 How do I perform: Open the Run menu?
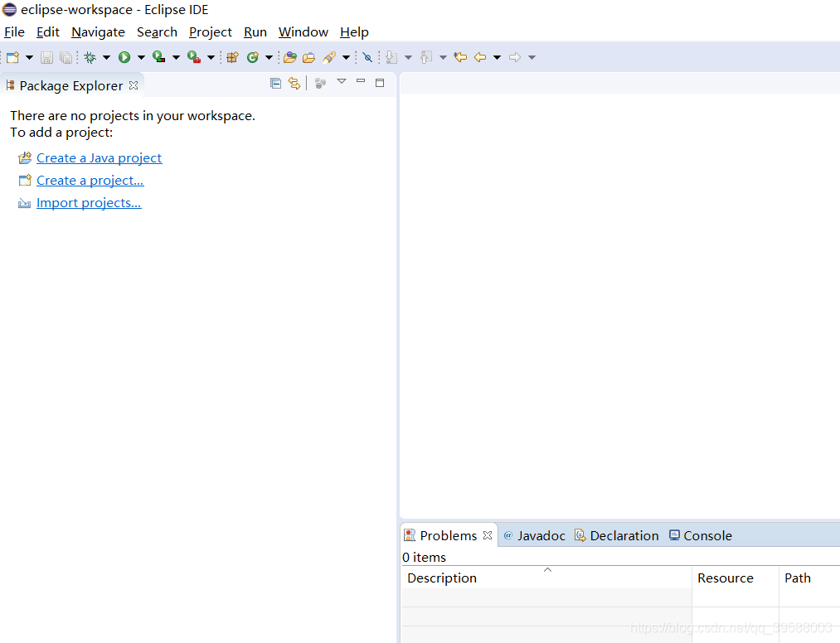[x=255, y=32]
